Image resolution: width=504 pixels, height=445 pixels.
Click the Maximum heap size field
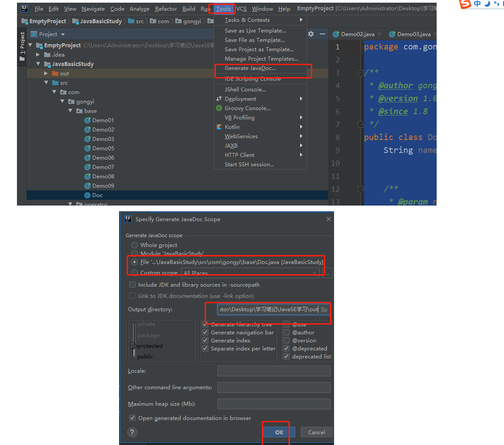(x=274, y=404)
